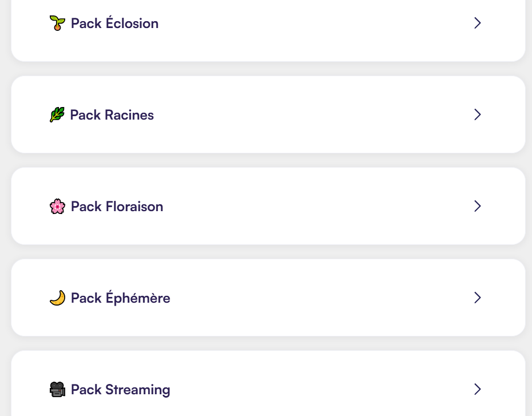Click the pink blossom icon beside Pack Floraison

[x=57, y=207]
